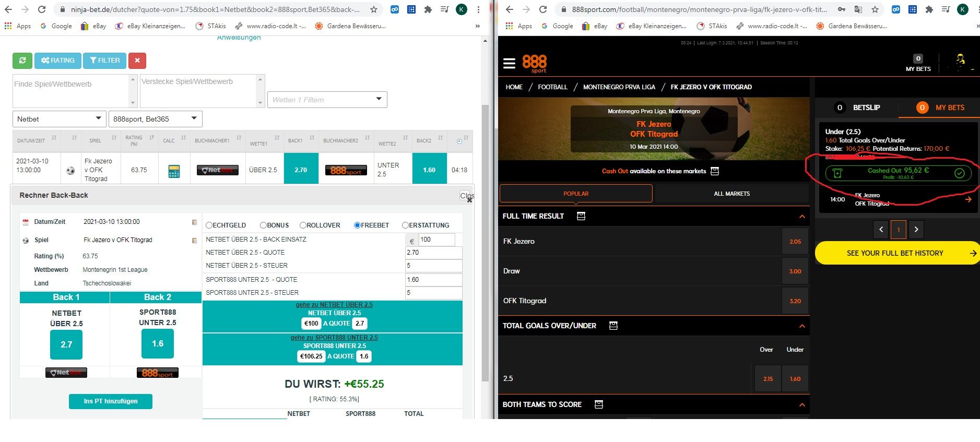Open extensions puzzle icon in 888sport browser
Viewport: 980px width, 442px height.
tap(929, 9)
